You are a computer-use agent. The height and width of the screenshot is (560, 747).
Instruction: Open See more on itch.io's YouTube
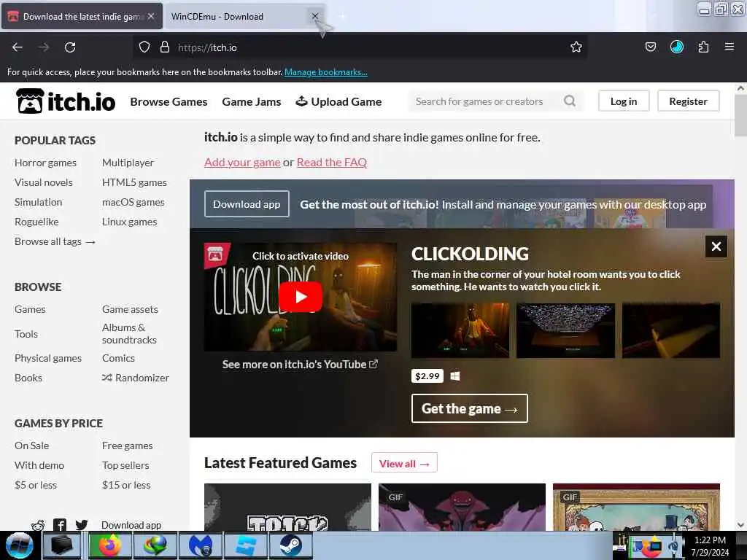click(300, 365)
